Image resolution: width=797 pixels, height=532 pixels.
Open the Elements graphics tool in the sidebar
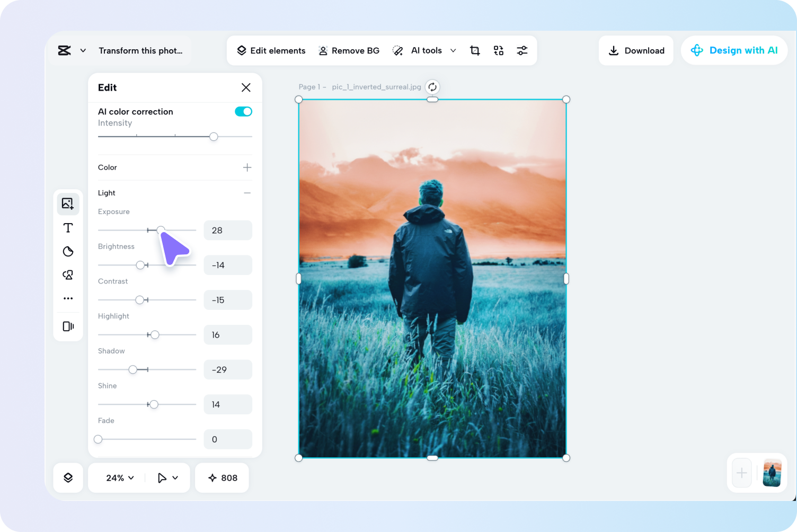(x=68, y=275)
